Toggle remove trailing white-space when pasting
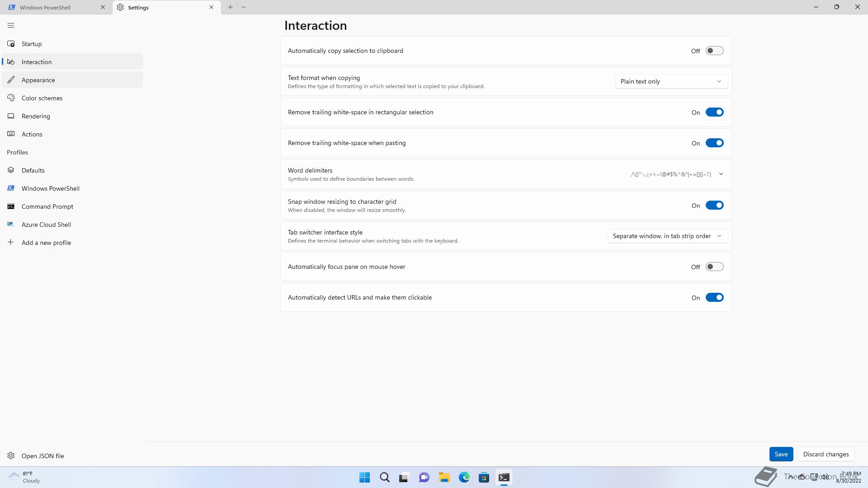 pos(714,143)
